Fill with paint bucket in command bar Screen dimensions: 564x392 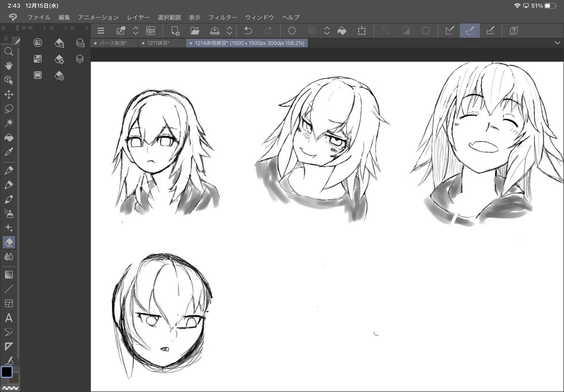[x=342, y=31]
